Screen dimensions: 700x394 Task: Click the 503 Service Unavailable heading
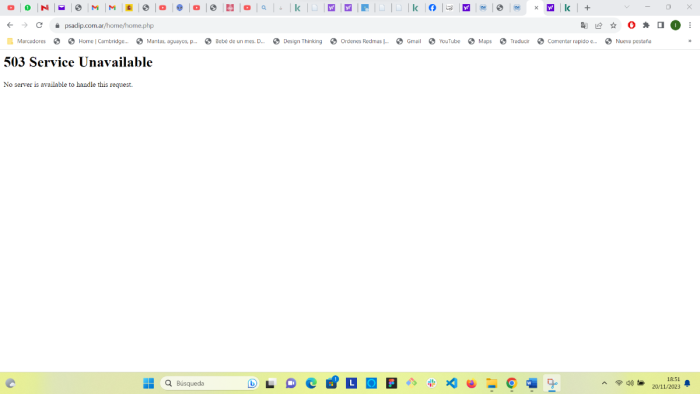tap(78, 62)
